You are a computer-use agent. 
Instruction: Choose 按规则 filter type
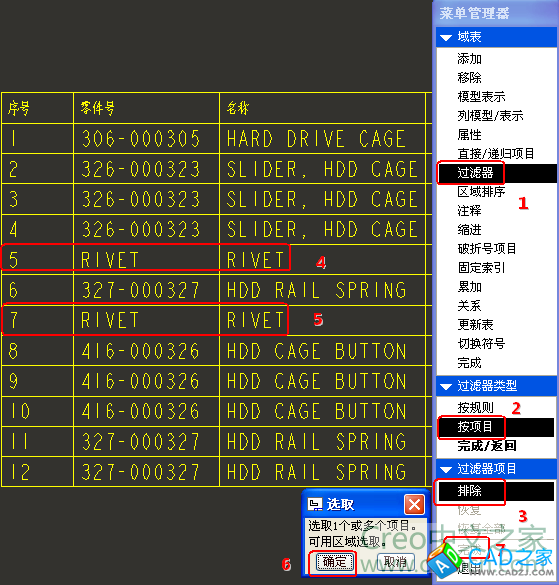coord(475,407)
